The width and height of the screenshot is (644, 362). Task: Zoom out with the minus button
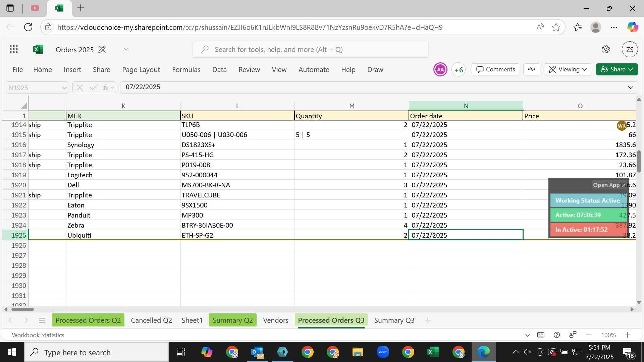[589, 335]
